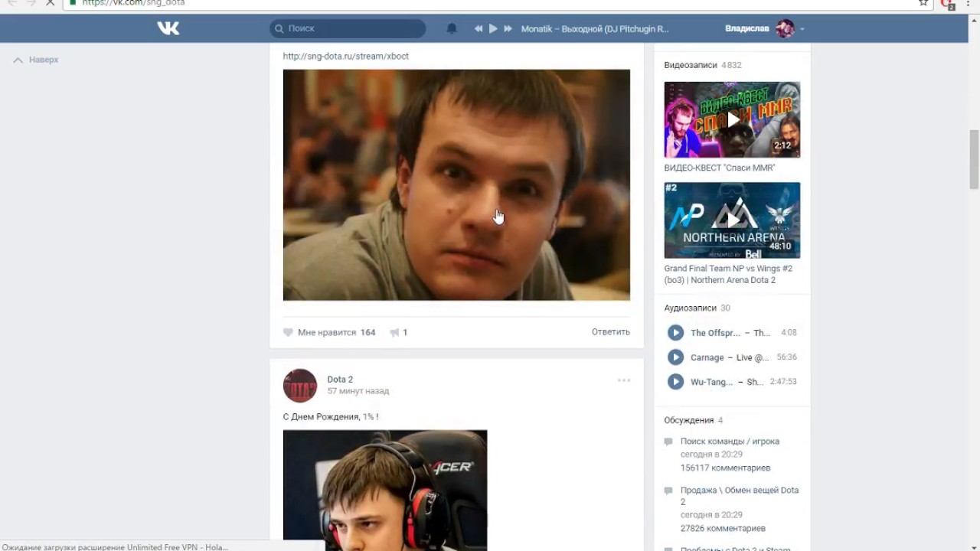Screen dimensions: 980x551
Task: Play the header audio track
Action: 493,28
